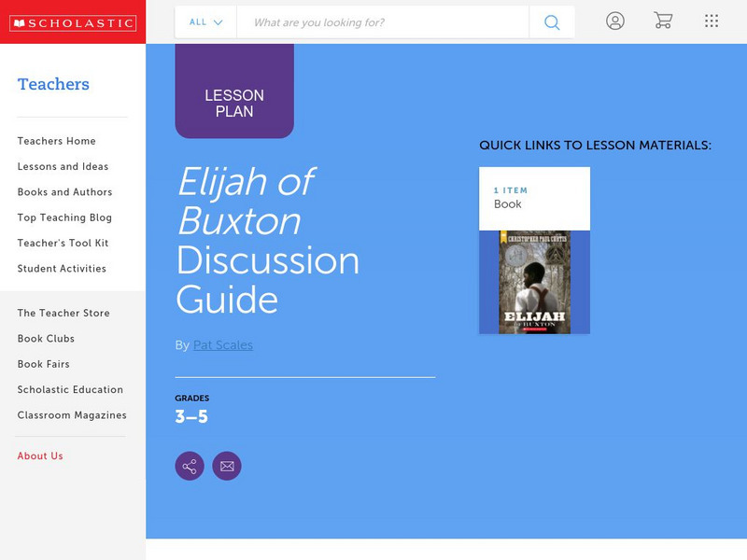This screenshot has width=747, height=560.
Task: Click the share icon below the grades
Action: click(x=188, y=465)
